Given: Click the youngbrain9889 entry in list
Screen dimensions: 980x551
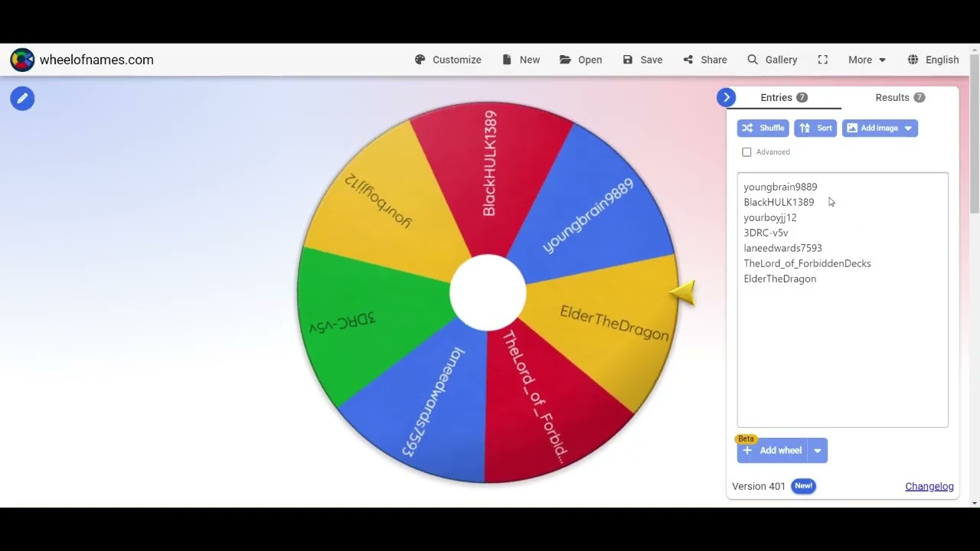Looking at the screenshot, I should [780, 187].
